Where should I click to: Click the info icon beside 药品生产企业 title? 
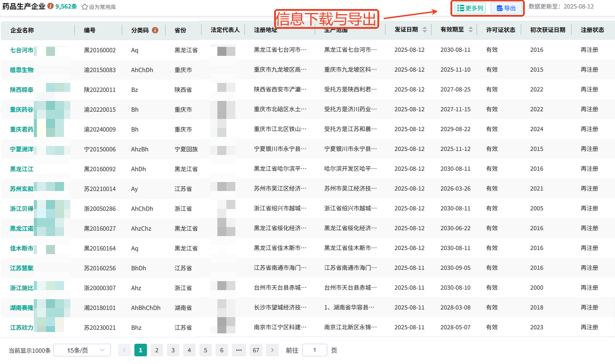[x=50, y=7]
